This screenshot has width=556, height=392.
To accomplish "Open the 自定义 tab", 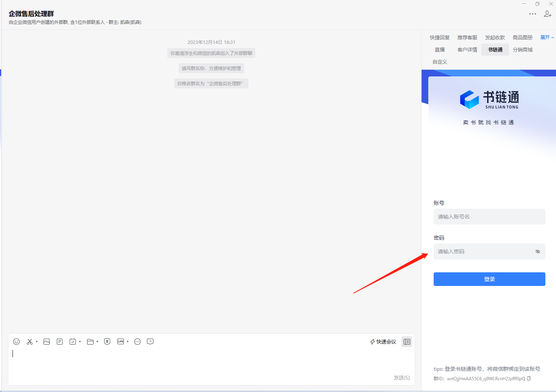I will (x=440, y=62).
